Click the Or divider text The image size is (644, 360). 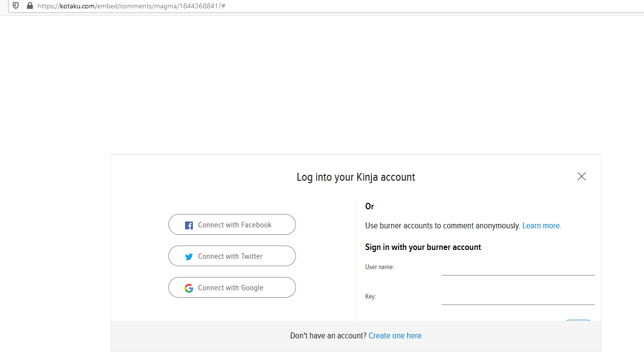(x=369, y=206)
